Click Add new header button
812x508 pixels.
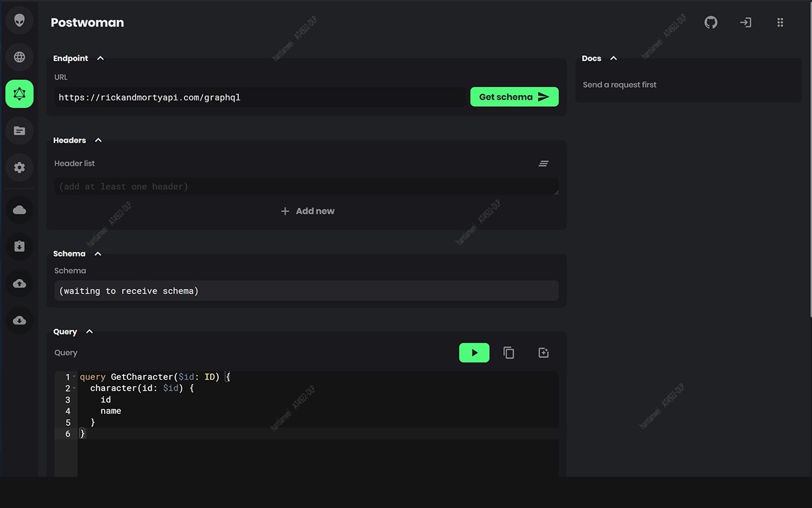coord(307,211)
